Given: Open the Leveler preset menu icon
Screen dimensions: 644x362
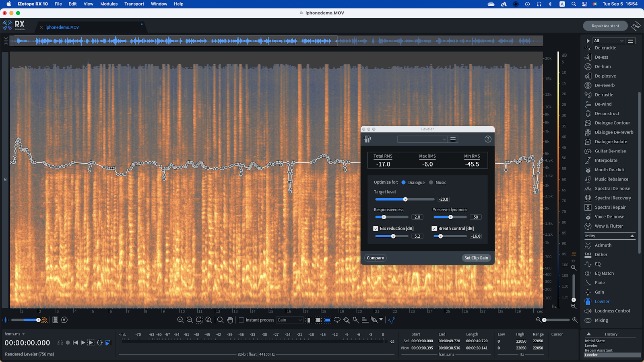Looking at the screenshot, I should click(x=453, y=139).
